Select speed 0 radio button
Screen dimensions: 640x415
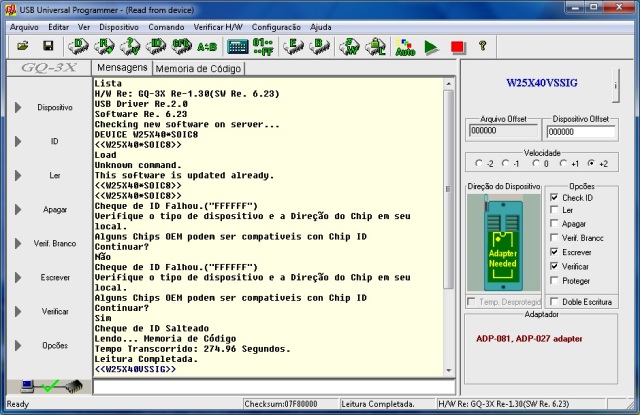(536, 163)
